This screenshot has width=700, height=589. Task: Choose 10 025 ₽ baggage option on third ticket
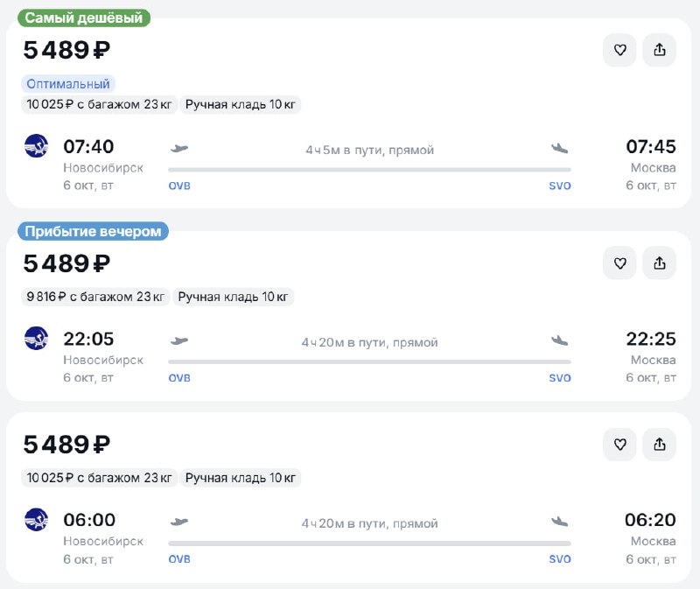99,478
